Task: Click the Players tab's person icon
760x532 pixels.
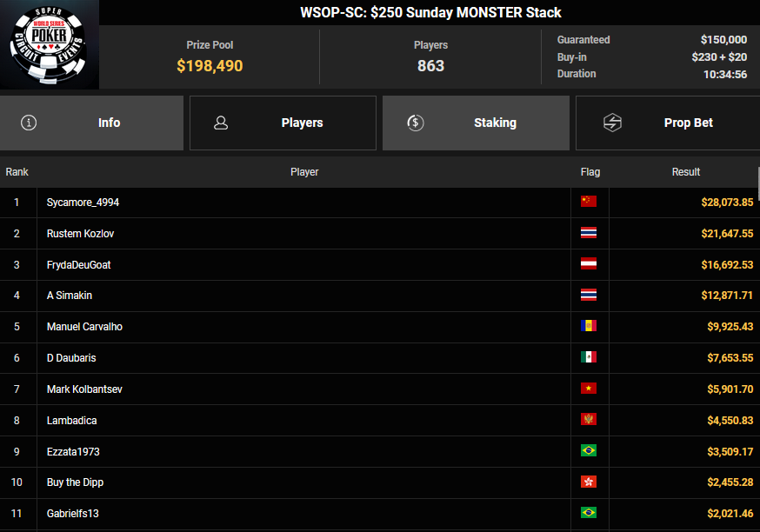Action: click(221, 123)
